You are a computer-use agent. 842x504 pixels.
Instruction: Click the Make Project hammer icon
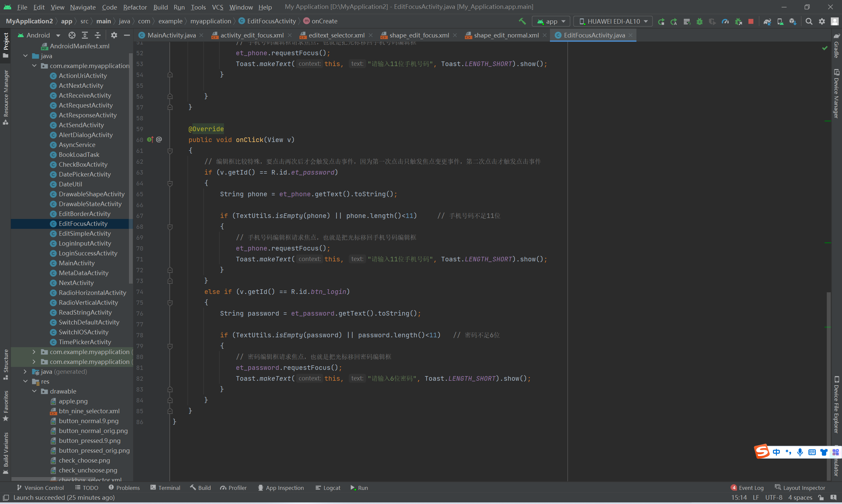(x=522, y=21)
